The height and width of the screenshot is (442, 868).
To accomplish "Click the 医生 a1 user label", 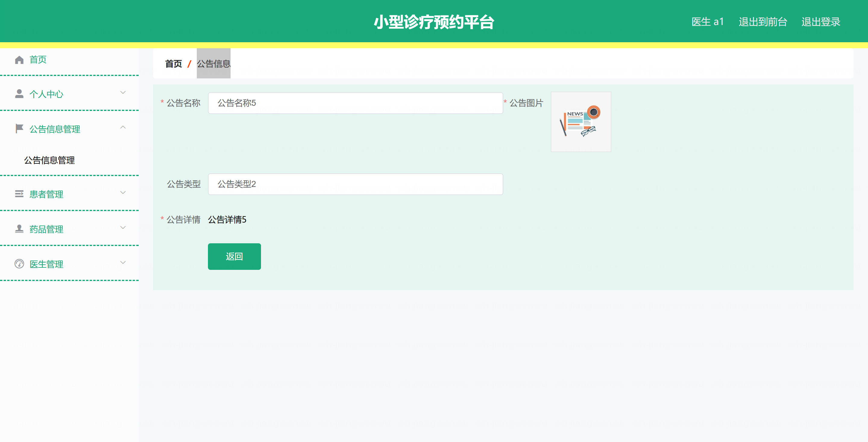I will click(x=708, y=22).
